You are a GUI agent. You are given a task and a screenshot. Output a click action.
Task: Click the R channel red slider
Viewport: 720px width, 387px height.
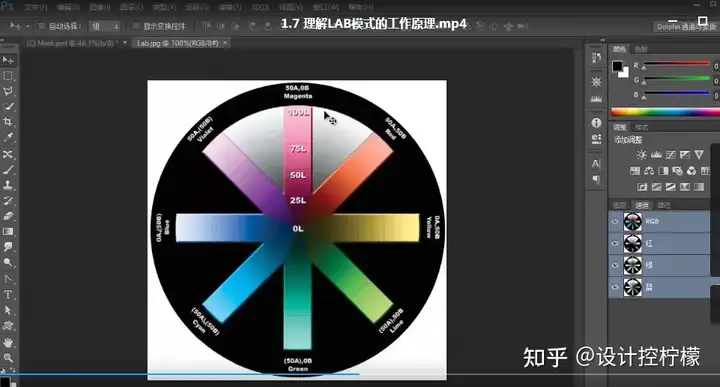(x=676, y=64)
